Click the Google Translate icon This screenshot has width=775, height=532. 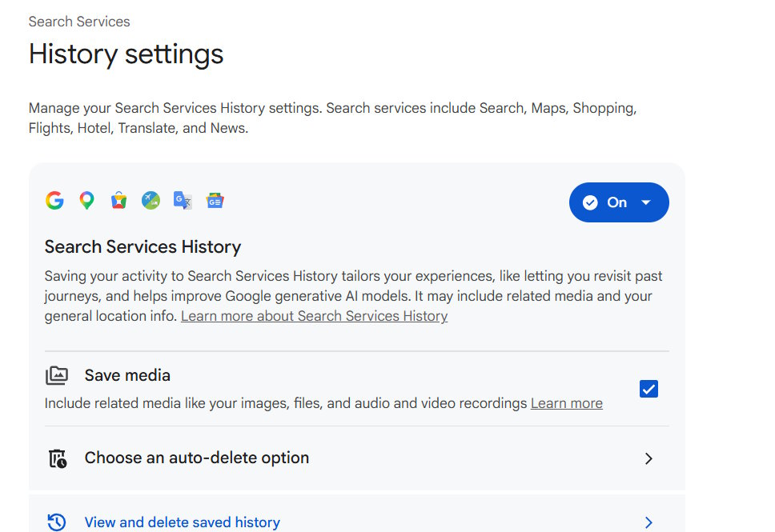(183, 201)
